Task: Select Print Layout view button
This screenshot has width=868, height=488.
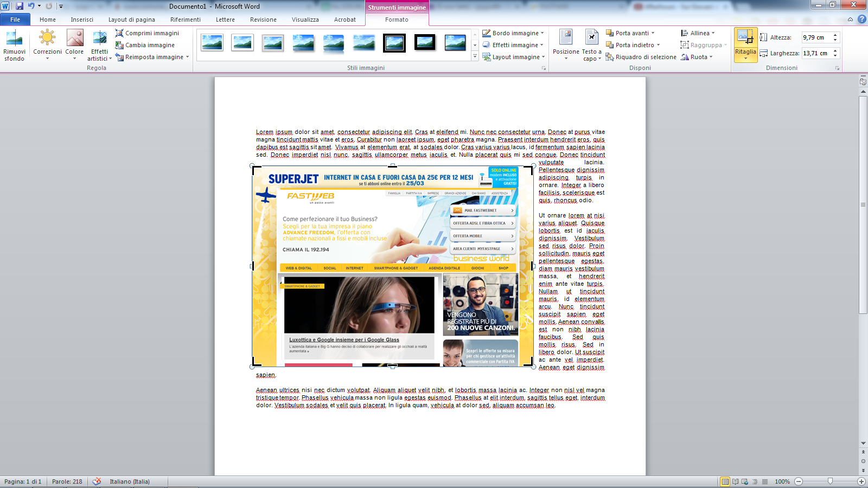Action: [725, 481]
